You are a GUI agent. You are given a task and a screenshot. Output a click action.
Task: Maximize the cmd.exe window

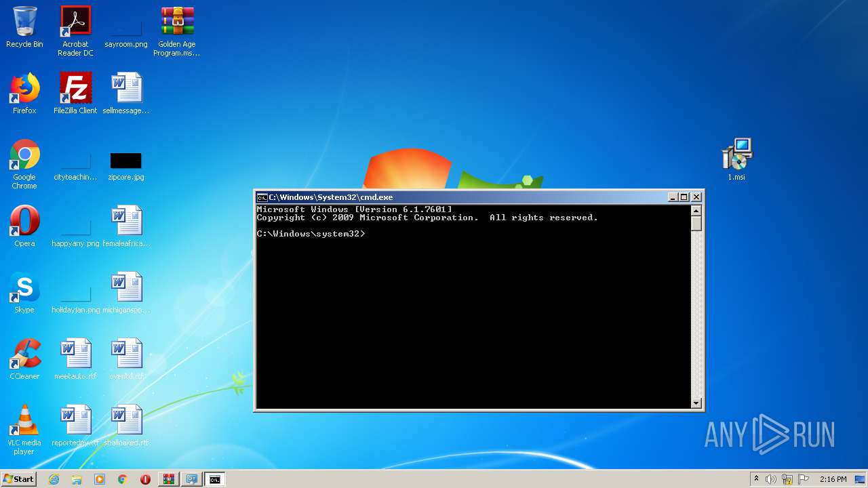point(684,197)
